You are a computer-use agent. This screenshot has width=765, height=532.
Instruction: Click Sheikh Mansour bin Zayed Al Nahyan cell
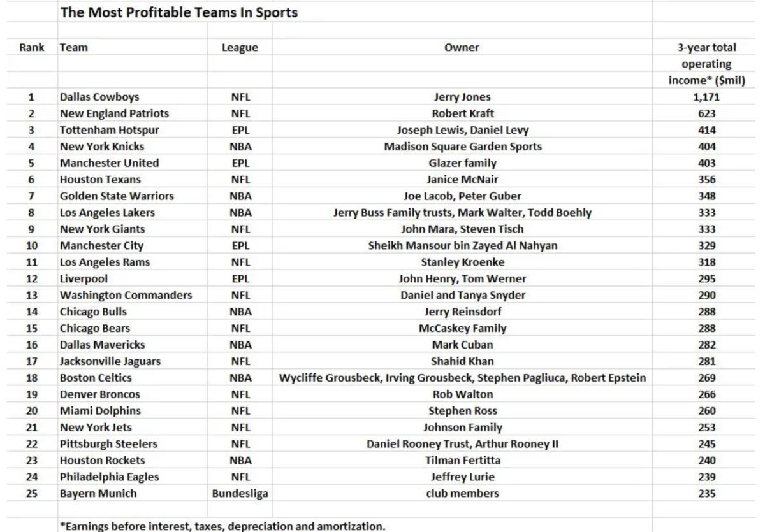click(x=462, y=246)
